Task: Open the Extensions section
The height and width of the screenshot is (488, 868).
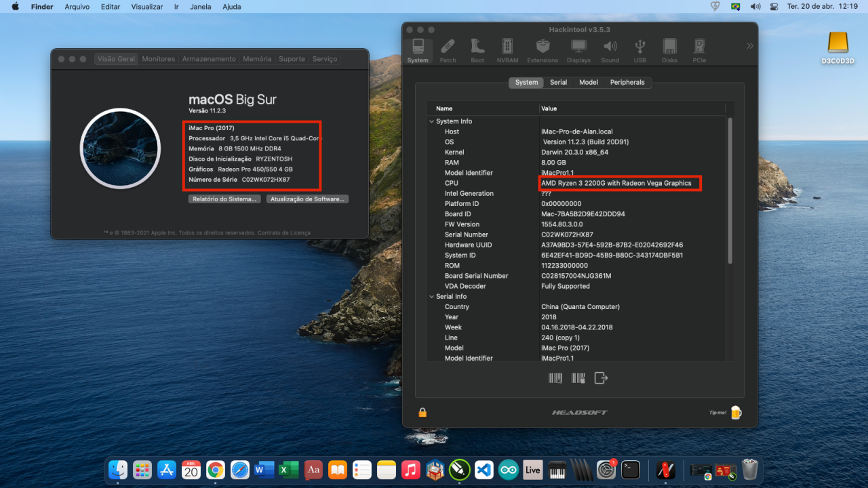Action: click(x=542, y=50)
